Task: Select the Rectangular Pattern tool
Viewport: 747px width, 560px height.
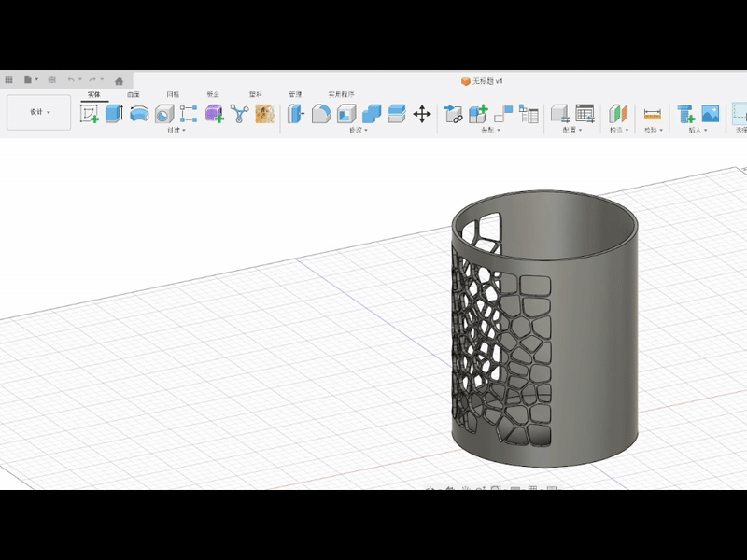Action: click(x=189, y=114)
